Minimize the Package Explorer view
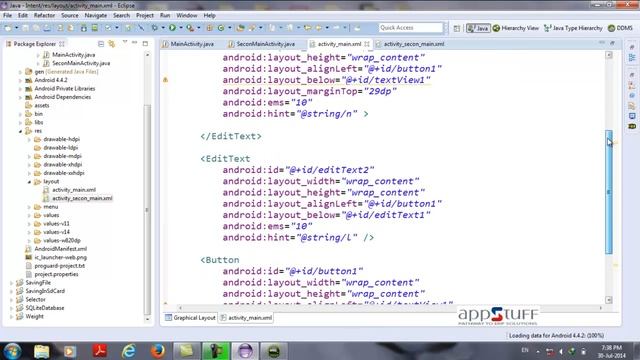This screenshot has height=360, width=640. [135, 43]
